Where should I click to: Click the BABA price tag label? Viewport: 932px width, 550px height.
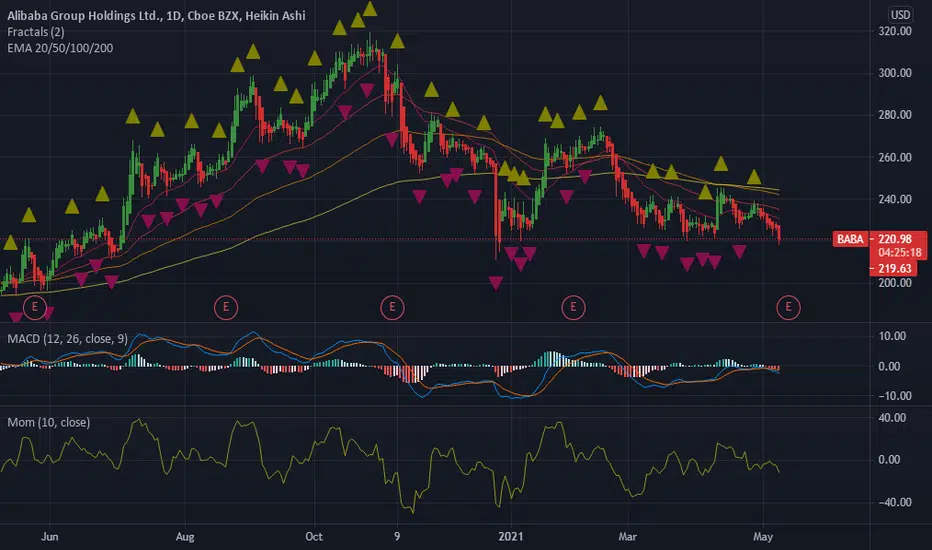(850, 239)
